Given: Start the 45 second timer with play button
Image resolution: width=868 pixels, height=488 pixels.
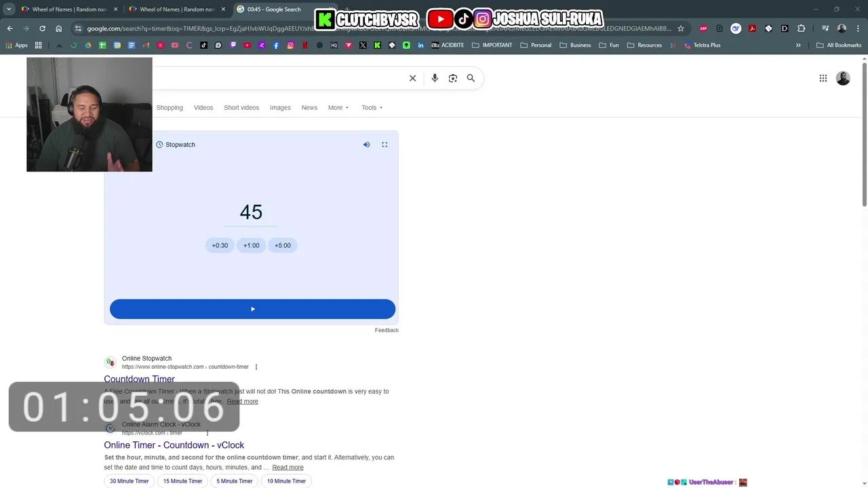Looking at the screenshot, I should [x=252, y=309].
